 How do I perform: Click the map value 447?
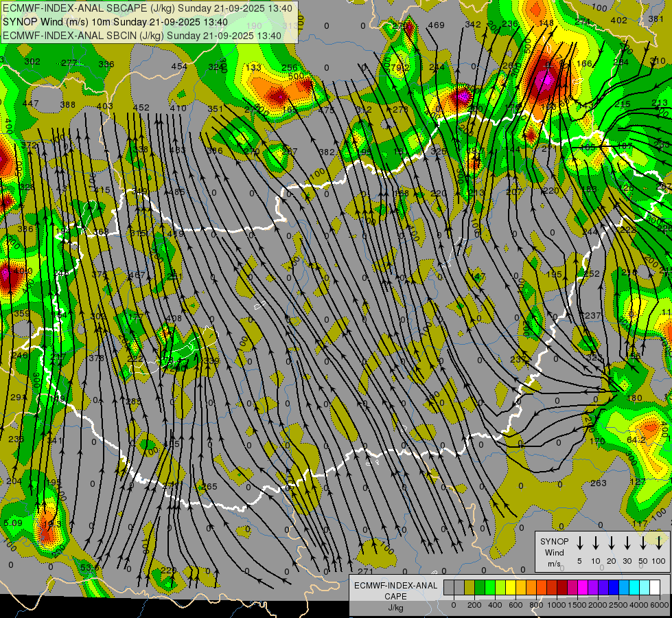click(x=30, y=104)
